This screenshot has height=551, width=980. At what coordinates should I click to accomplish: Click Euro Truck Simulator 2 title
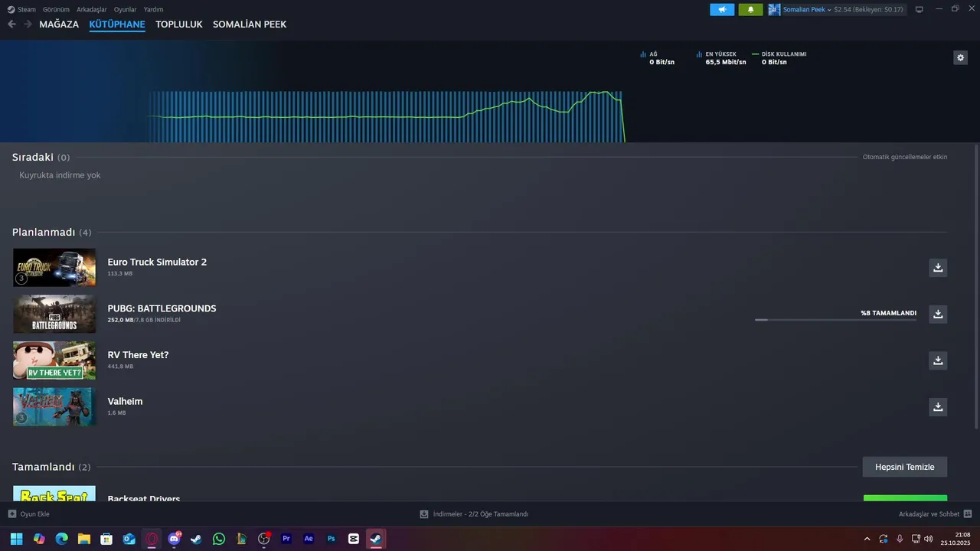157,262
